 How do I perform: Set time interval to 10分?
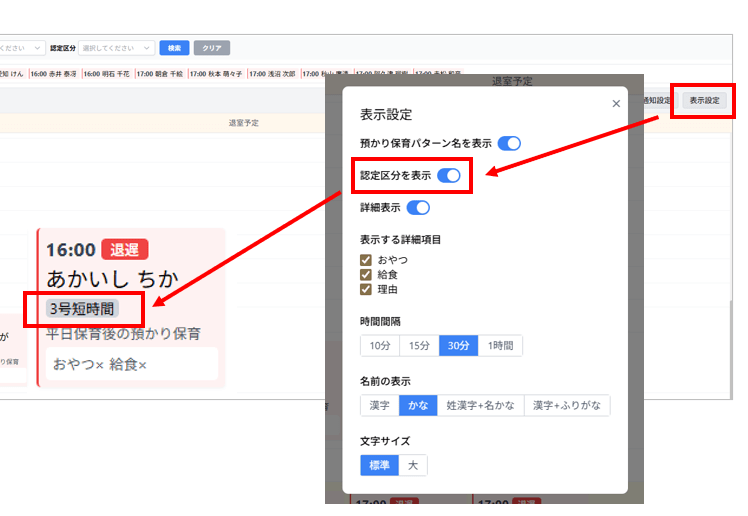click(x=380, y=346)
